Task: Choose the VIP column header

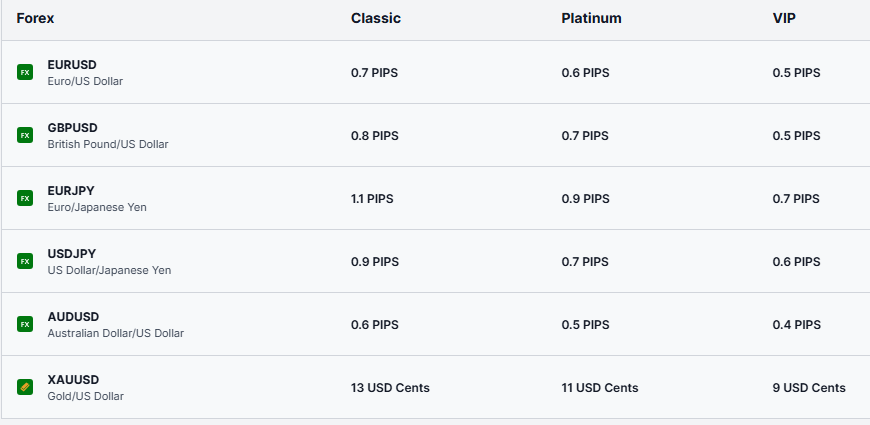Action: click(x=785, y=18)
